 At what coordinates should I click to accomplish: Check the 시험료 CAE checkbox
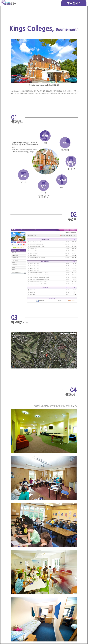click(x=29, y=292)
